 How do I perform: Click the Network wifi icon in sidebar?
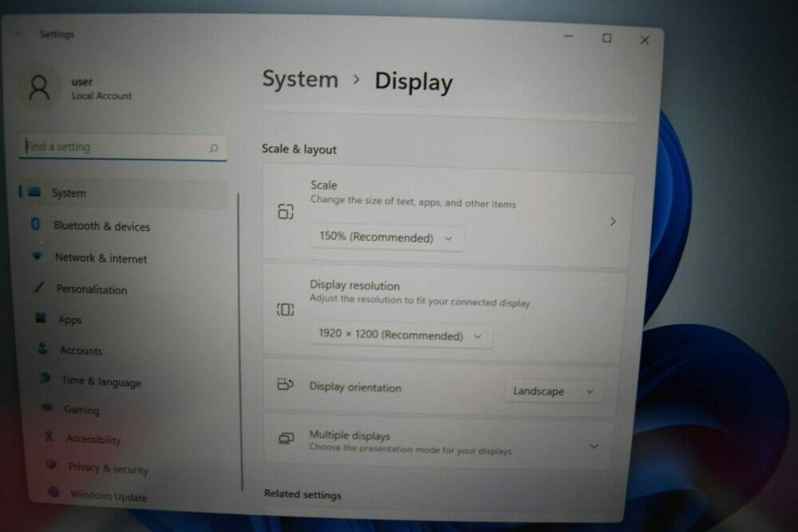click(37, 256)
